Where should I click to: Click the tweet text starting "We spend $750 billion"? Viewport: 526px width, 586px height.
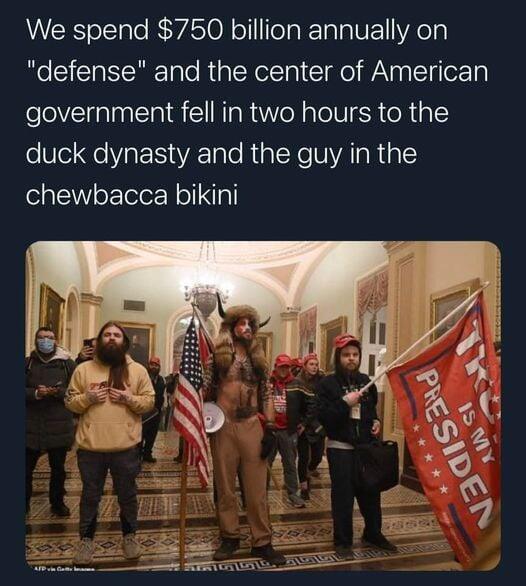(x=257, y=113)
